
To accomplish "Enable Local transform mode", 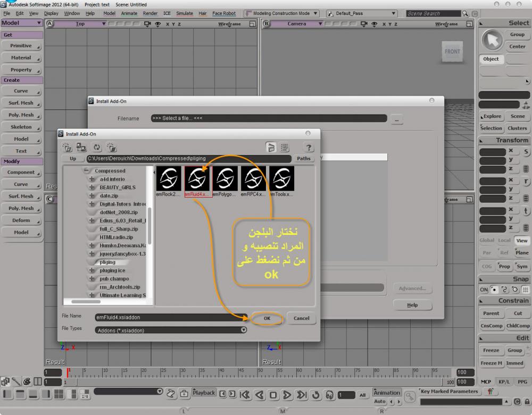I will [x=504, y=240].
